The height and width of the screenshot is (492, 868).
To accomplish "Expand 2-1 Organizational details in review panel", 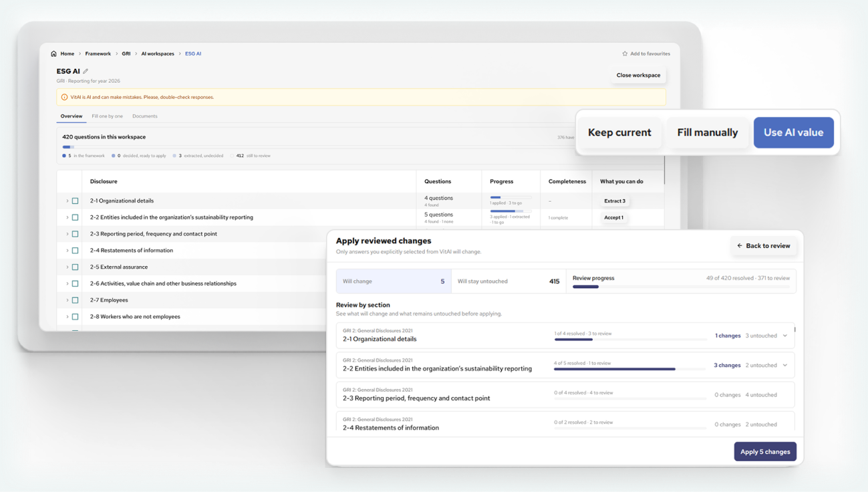I will [785, 336].
